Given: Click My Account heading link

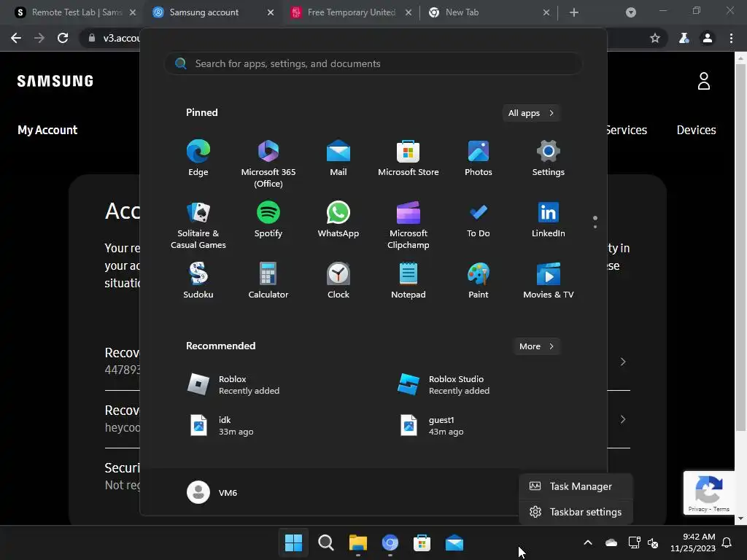Looking at the screenshot, I should click(47, 130).
